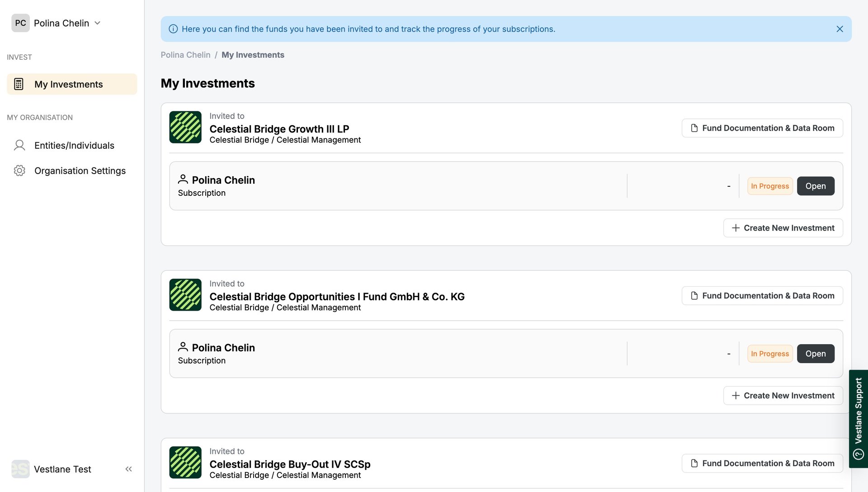Open Fund Documentation for Opportunities I Fund
The height and width of the screenshot is (492, 868).
point(762,296)
